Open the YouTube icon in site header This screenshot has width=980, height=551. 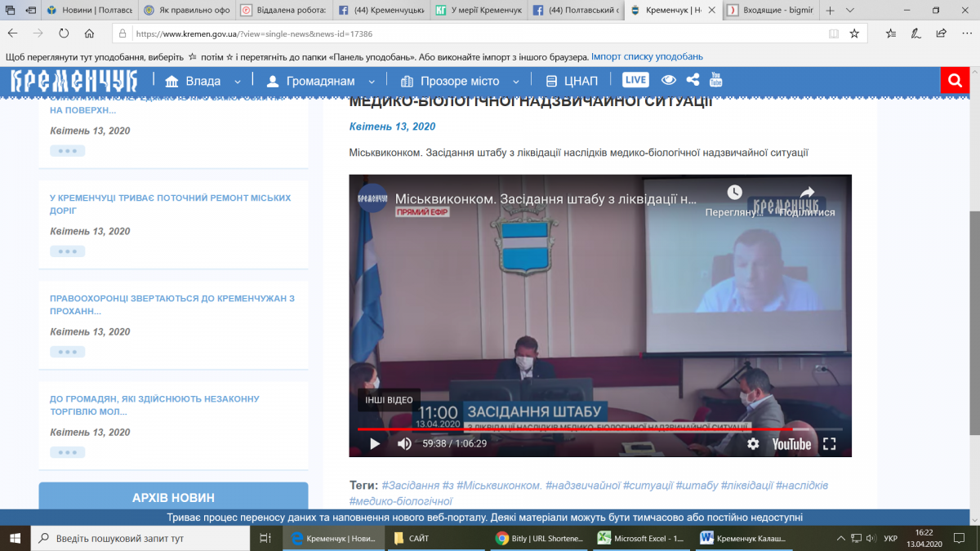click(x=715, y=80)
